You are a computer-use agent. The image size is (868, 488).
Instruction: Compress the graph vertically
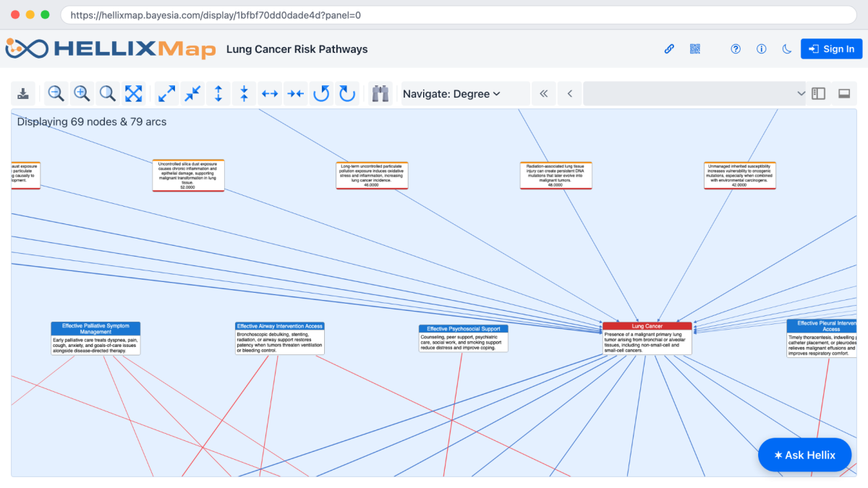(x=244, y=93)
